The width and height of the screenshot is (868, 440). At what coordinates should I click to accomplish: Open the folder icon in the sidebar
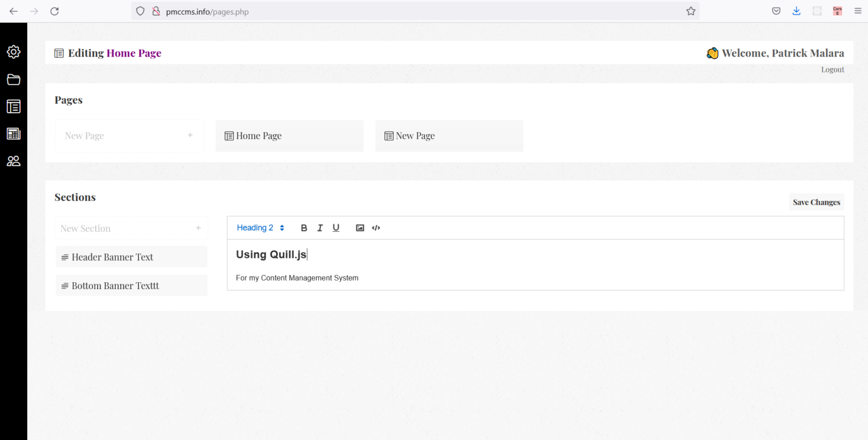coord(14,80)
